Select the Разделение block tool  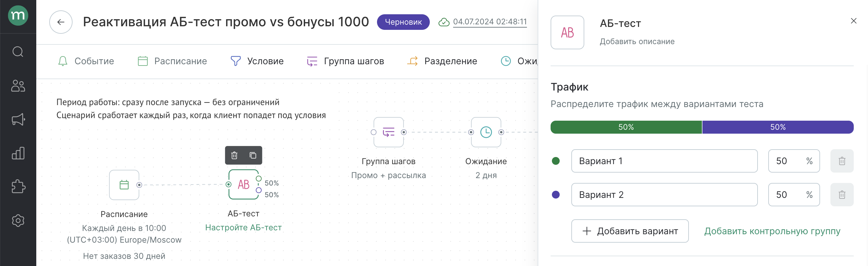click(442, 61)
